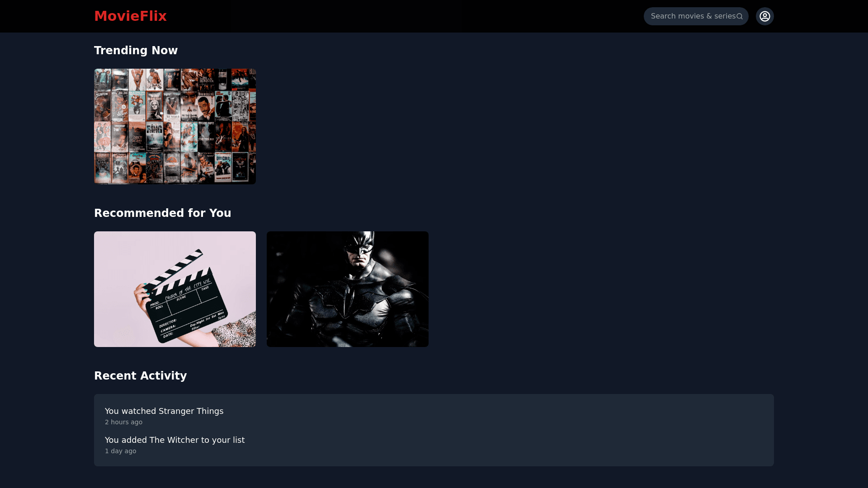Click the search magnifier icon
This screenshot has height=488, width=868.
coord(740,16)
